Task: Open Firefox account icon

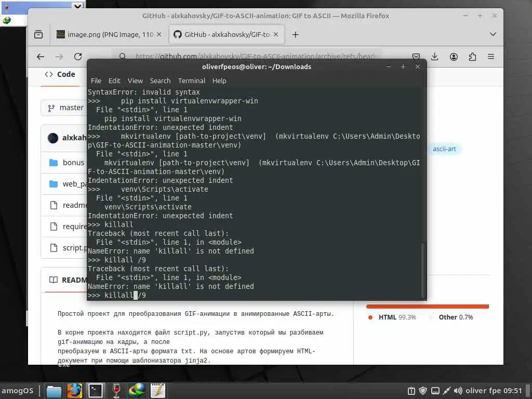Action: pyautogui.click(x=454, y=57)
